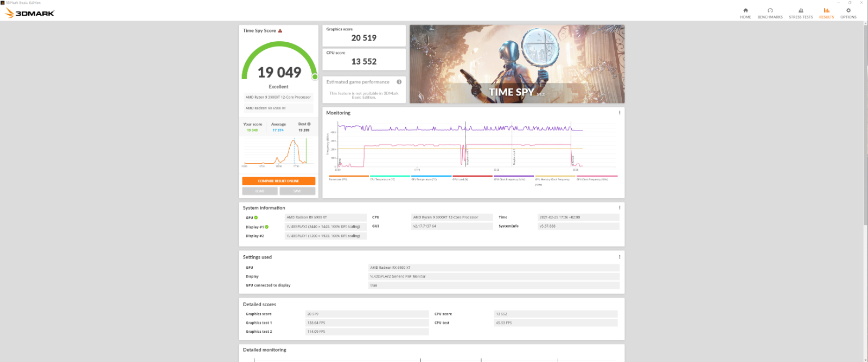Open the Benchmarks tab

coord(770,14)
